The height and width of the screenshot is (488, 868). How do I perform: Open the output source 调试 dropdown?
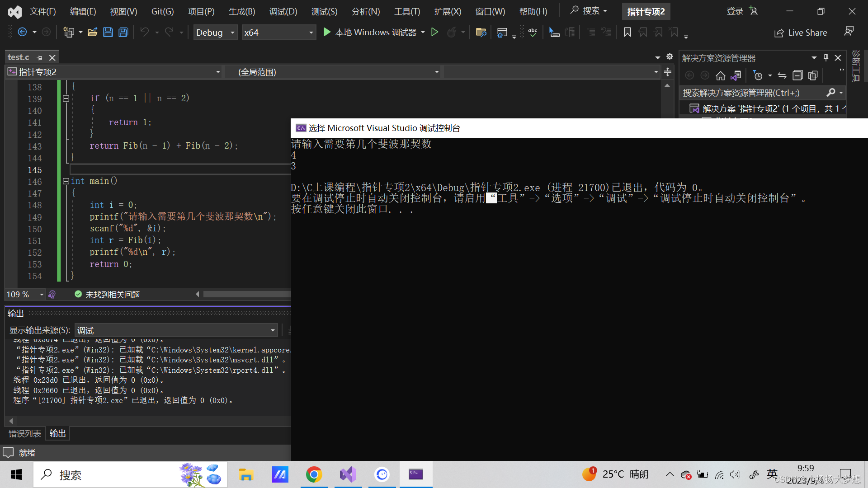point(176,330)
